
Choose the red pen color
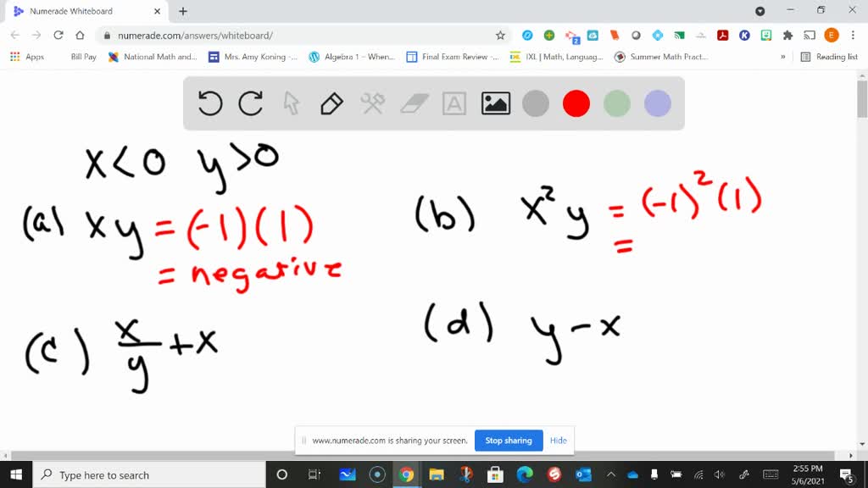click(576, 103)
